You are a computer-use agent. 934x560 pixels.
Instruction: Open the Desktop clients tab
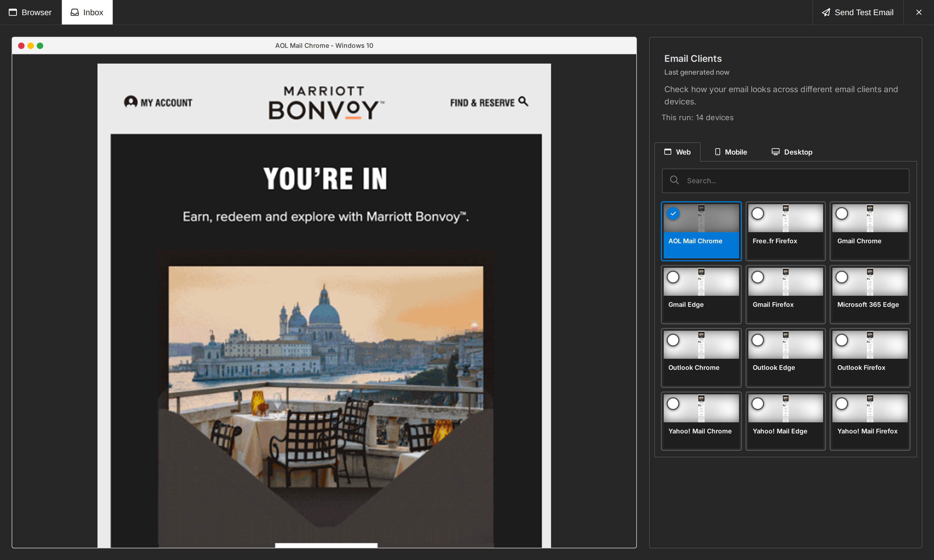[x=792, y=152]
